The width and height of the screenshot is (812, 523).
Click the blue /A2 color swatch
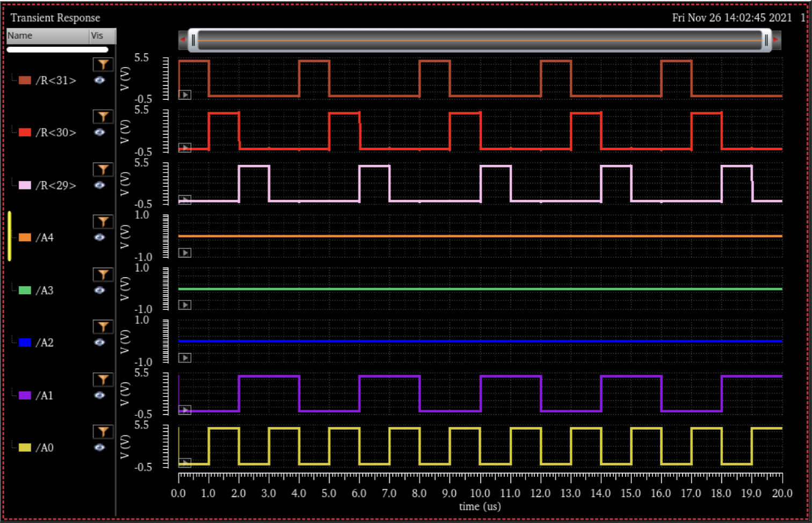25,343
